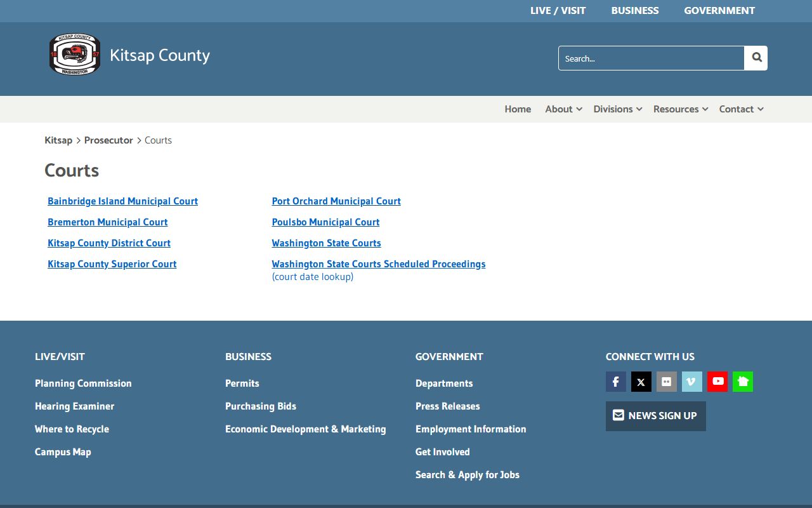Viewport: 812px width, 508px height.
Task: Open the YouTube social icon
Action: [x=717, y=382]
